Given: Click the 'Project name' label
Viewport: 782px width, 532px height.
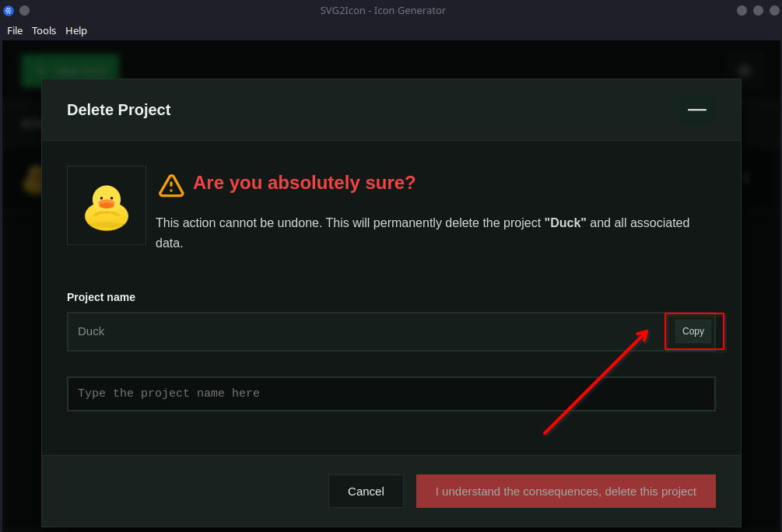Looking at the screenshot, I should pyautogui.click(x=101, y=297).
